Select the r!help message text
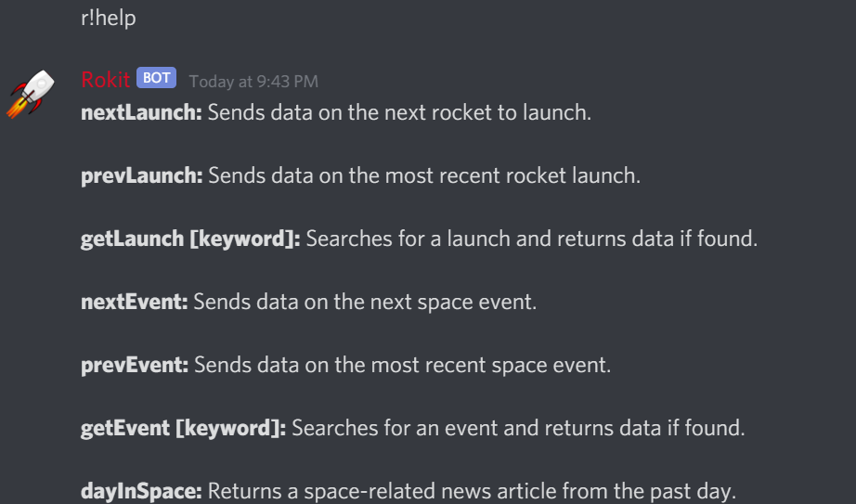This screenshot has height=504, width=856. point(109,18)
